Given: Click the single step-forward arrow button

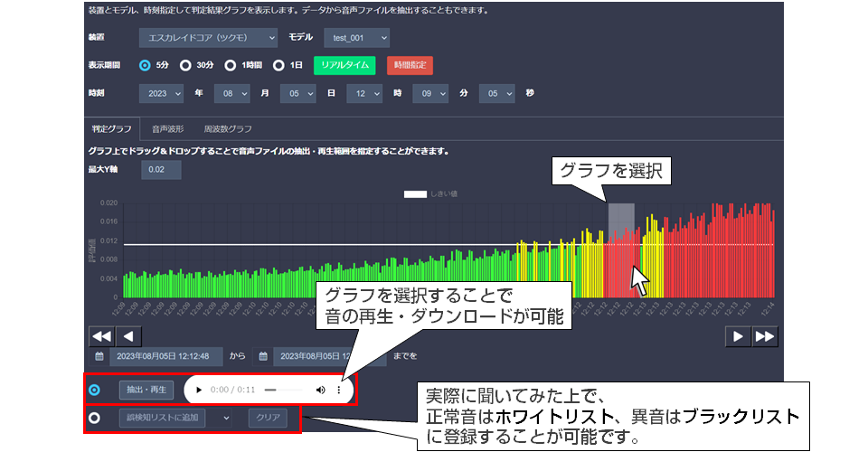Looking at the screenshot, I should click(738, 336).
